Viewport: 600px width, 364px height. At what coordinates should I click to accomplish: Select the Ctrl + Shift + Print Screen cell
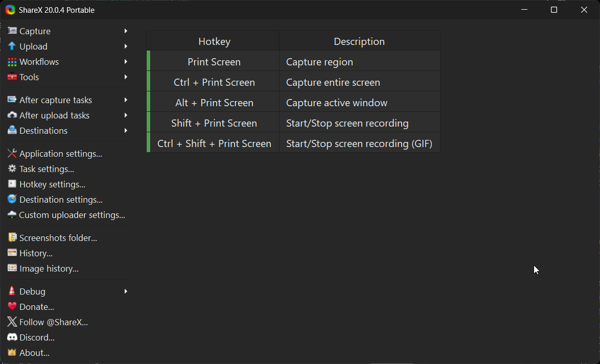(214, 143)
